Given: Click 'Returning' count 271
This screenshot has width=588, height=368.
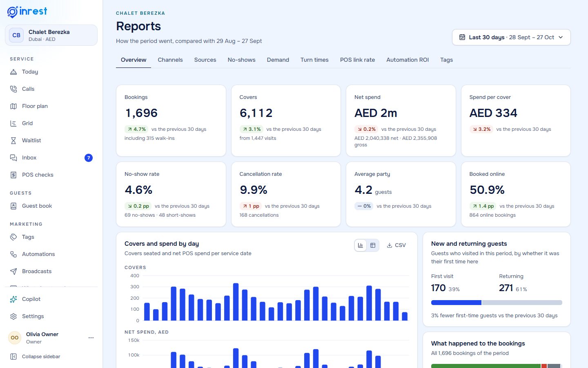Looking at the screenshot, I should [x=506, y=288].
